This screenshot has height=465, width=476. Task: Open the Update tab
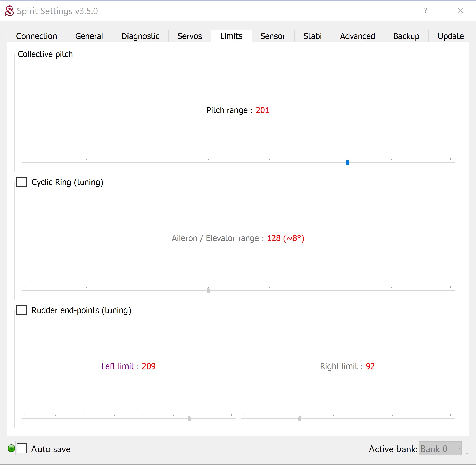tap(450, 36)
